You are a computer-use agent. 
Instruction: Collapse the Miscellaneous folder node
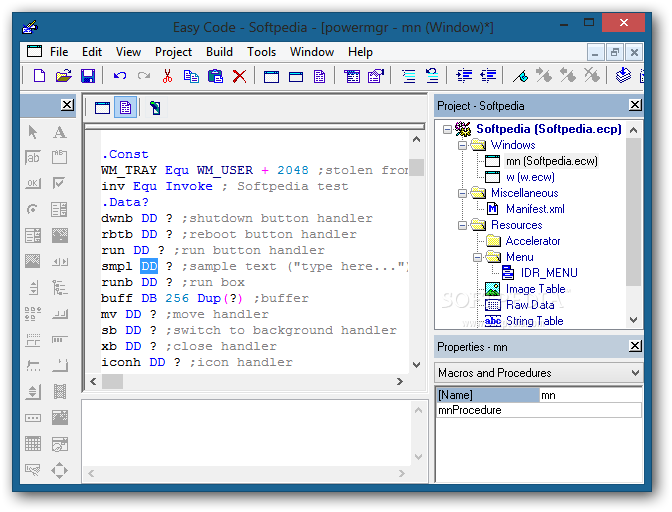click(x=462, y=193)
